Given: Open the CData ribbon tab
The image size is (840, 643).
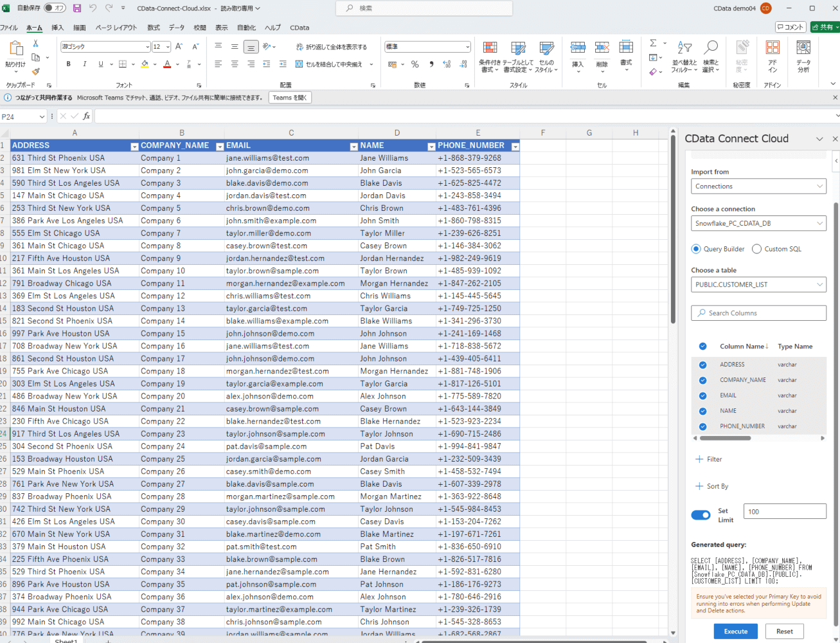Looking at the screenshot, I should 299,28.
